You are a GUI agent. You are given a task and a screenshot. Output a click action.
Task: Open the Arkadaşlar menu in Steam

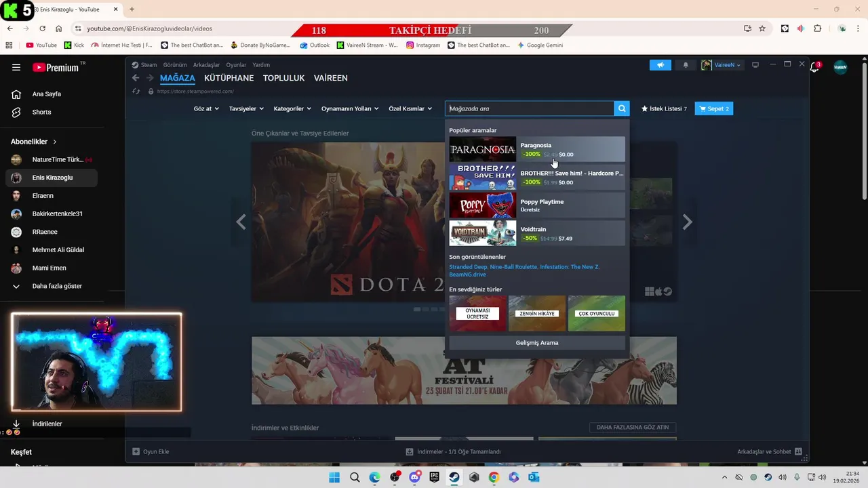[207, 65]
